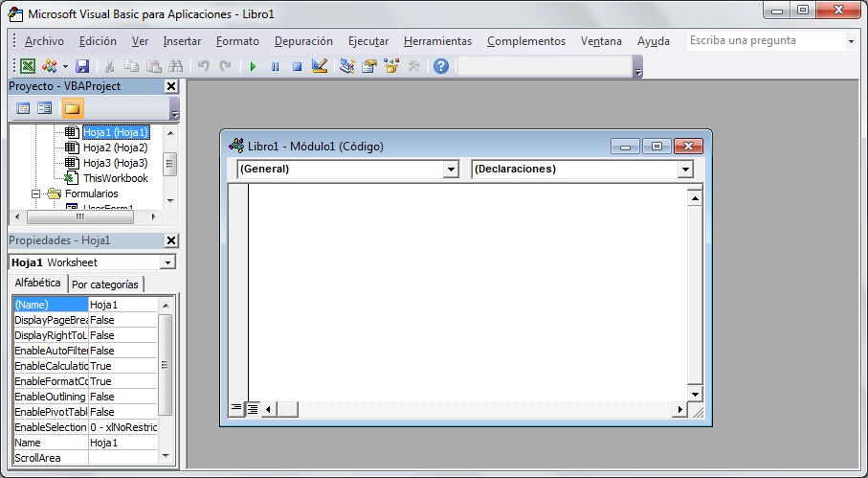Click the Break pause icon
This screenshot has width=868, height=478.
pyautogui.click(x=275, y=67)
